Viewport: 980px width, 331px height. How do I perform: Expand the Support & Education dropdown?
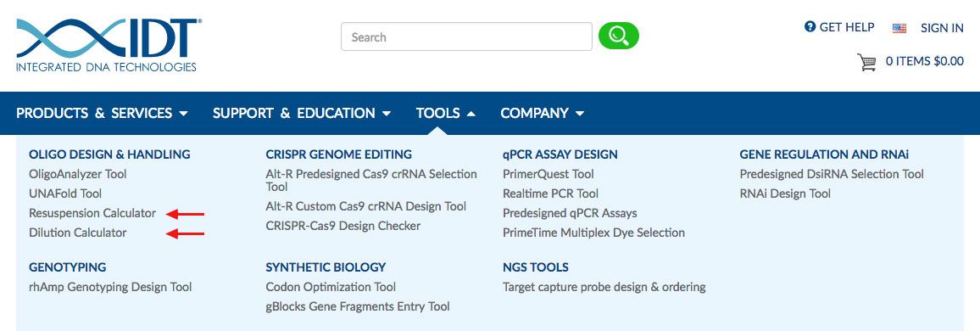pyautogui.click(x=302, y=113)
